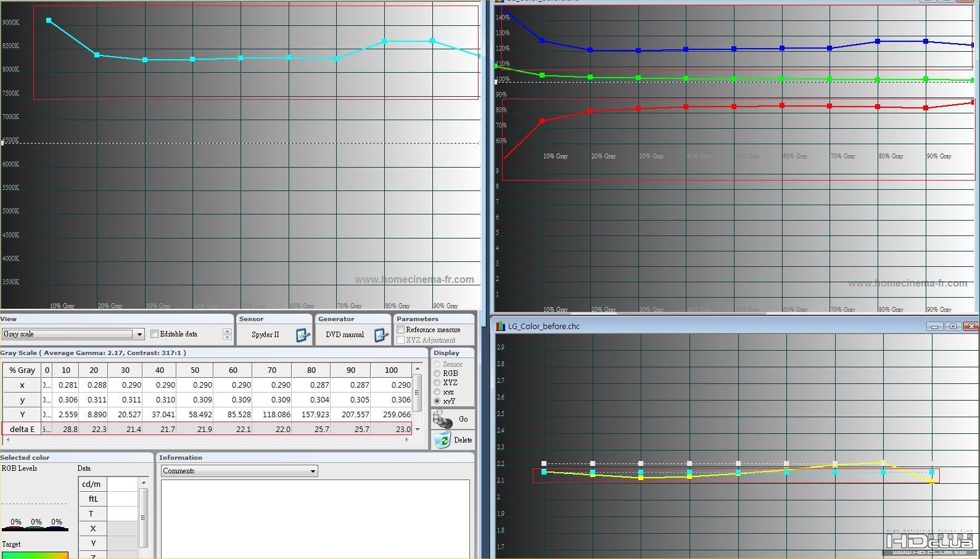This screenshot has height=559, width=980.
Task: Click the Go button label
Action: coord(463,419)
